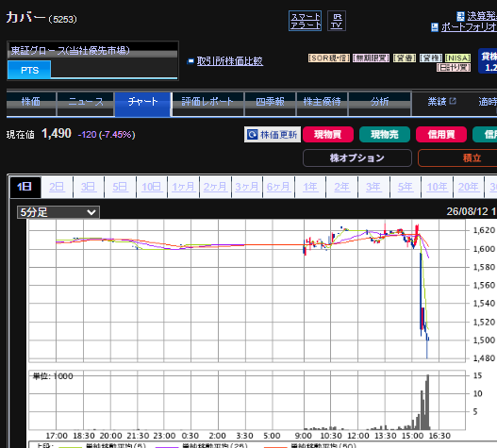Select the PTS market tab
This screenshot has height=448, width=497.
click(29, 70)
